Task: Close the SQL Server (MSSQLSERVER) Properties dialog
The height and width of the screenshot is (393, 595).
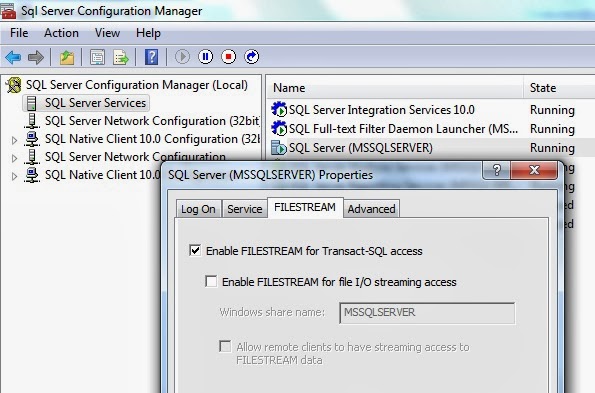Action: pos(534,170)
